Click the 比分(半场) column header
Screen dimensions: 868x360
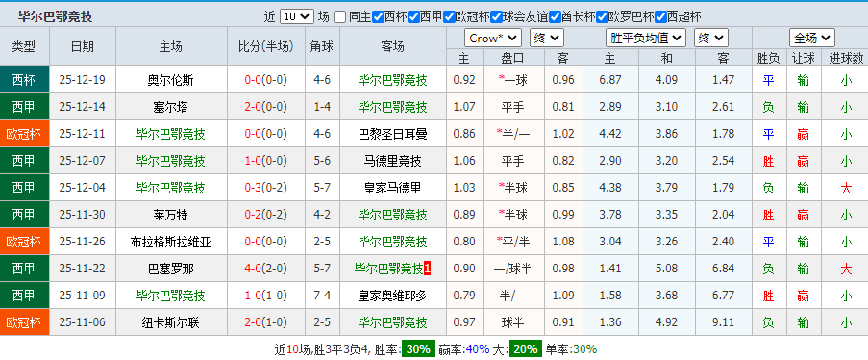point(265,46)
